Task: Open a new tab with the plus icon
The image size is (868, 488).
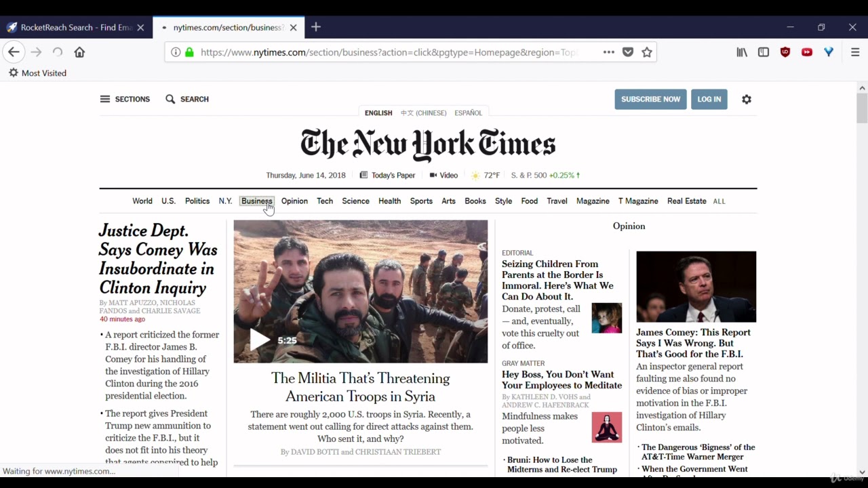Action: [x=316, y=27]
